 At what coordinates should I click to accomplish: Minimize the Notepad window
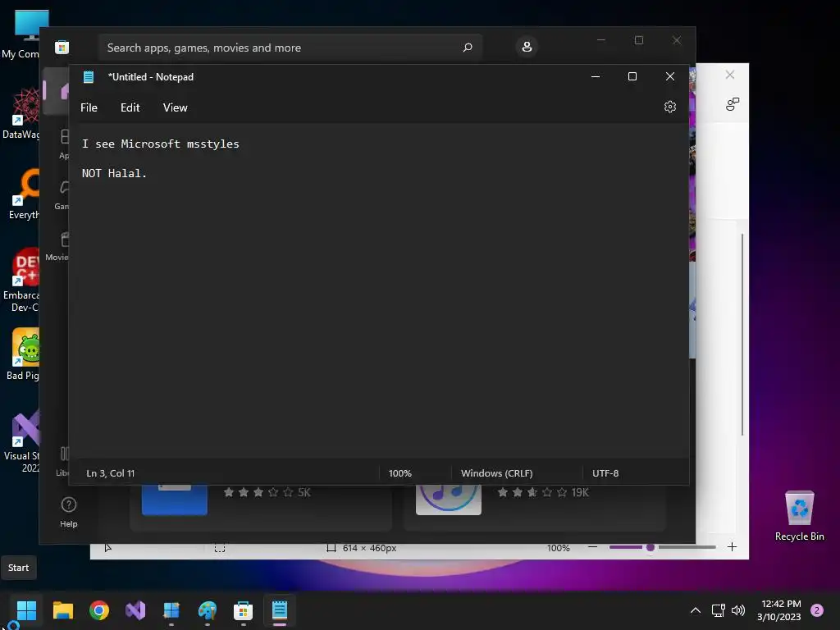coord(596,76)
